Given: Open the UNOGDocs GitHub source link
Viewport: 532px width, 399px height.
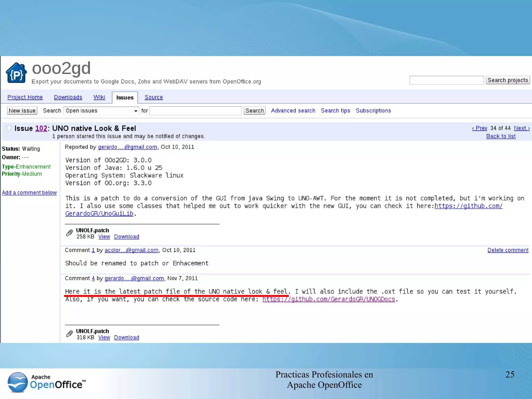Looking at the screenshot, I should [x=328, y=299].
